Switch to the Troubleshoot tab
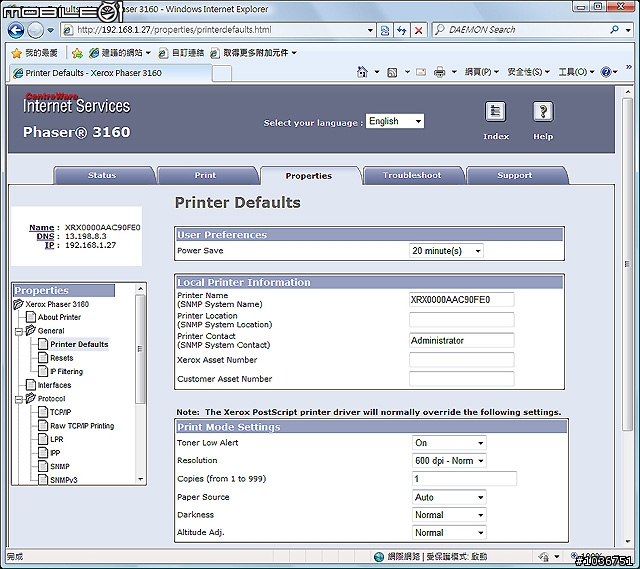This screenshot has height=569, width=640. coord(412,175)
